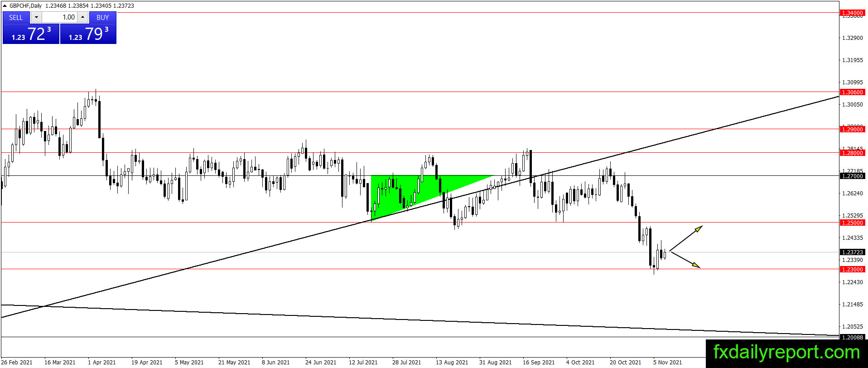Click the BUY label button

pyautogui.click(x=103, y=17)
